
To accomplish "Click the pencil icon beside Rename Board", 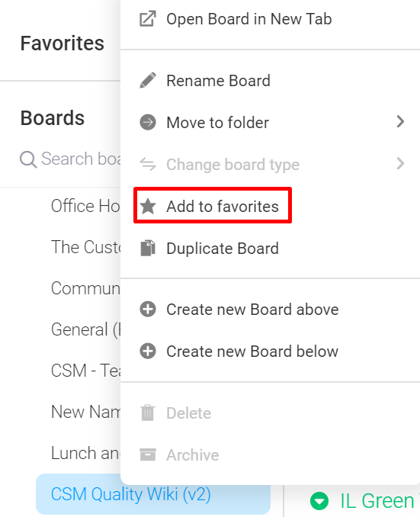I will pyautogui.click(x=148, y=81).
